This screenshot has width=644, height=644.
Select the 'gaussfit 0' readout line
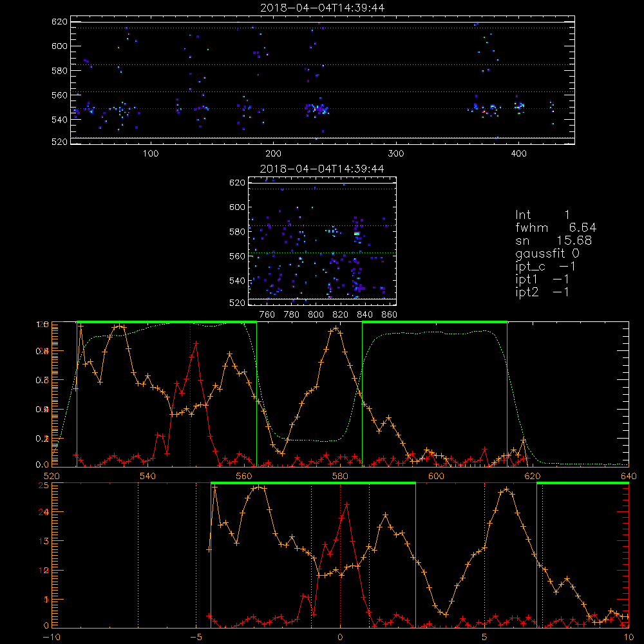(547, 254)
